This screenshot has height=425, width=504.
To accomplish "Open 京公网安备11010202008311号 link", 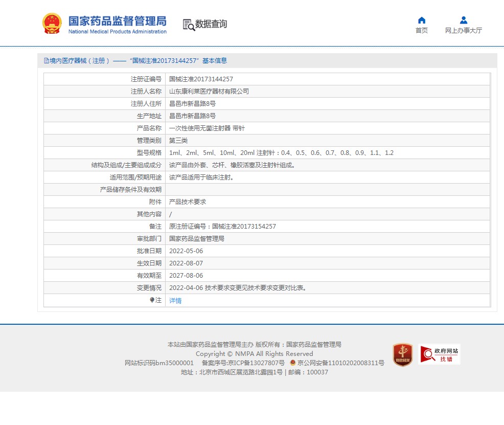I will [341, 363].
